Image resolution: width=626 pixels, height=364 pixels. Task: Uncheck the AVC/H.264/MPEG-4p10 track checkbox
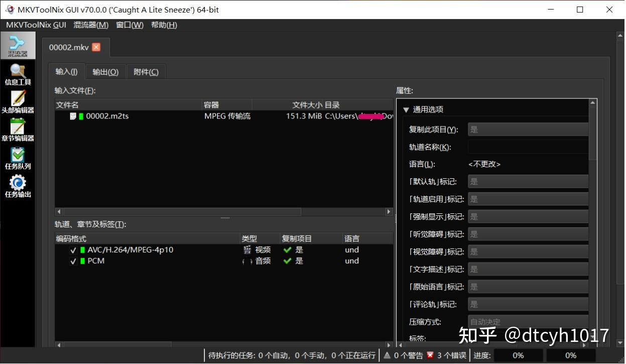coord(73,250)
